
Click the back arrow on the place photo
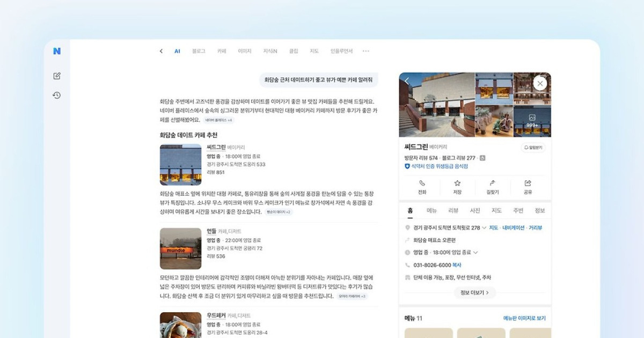pos(407,80)
